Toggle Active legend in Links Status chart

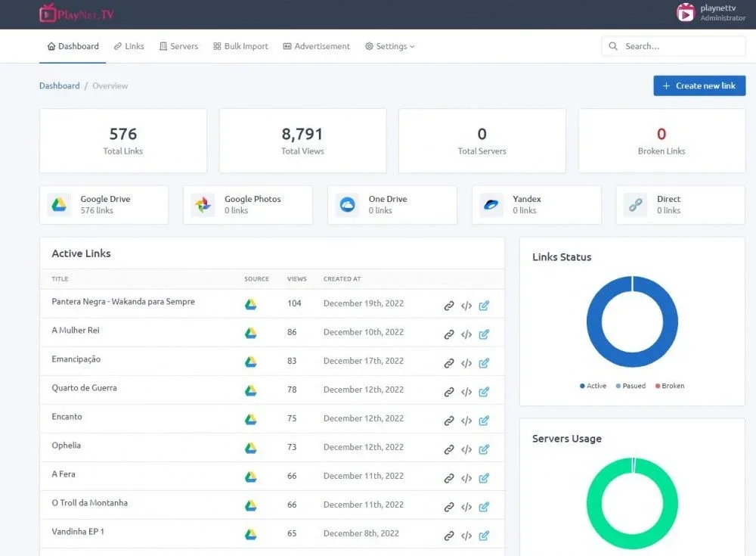pyautogui.click(x=593, y=386)
